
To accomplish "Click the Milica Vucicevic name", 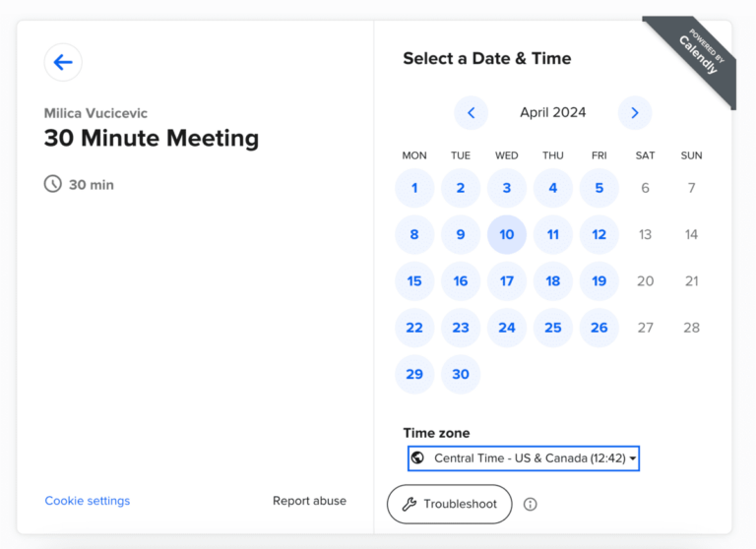I will [x=95, y=113].
